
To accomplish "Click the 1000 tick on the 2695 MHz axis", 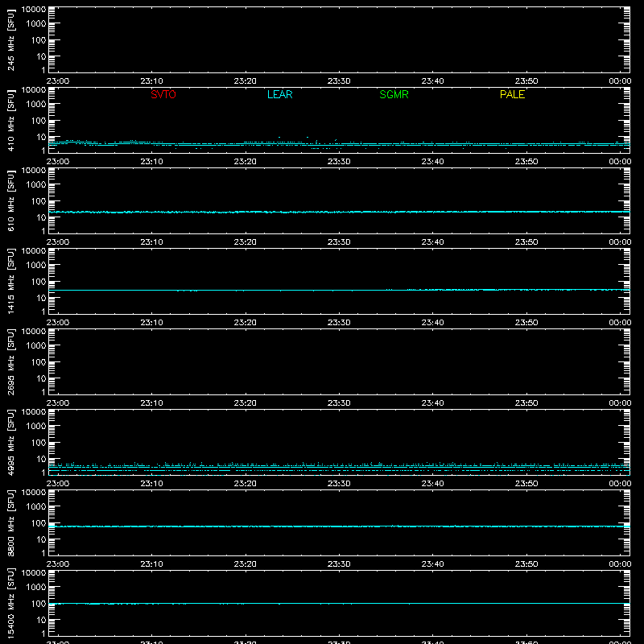I will click(36, 346).
